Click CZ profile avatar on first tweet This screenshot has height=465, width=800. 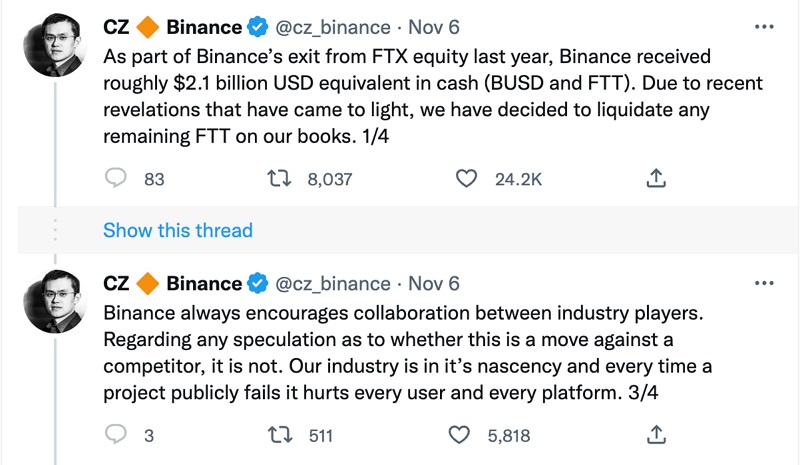tap(53, 46)
